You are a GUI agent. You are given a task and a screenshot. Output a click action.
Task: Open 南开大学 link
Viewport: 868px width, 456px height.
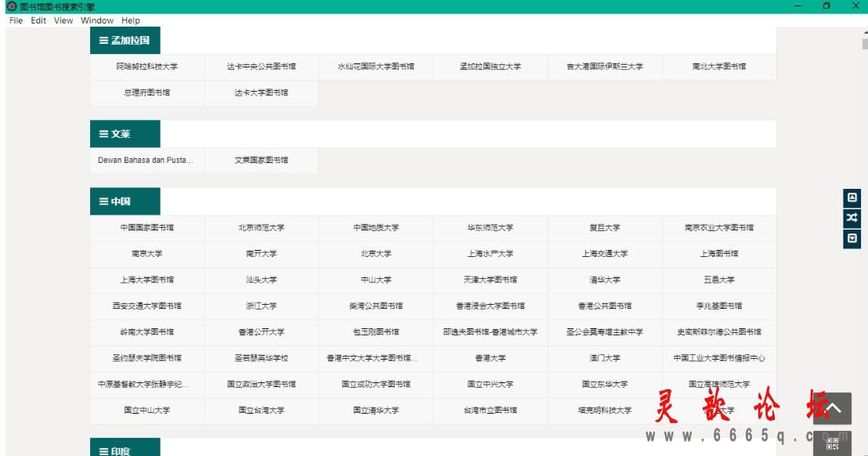(262, 253)
